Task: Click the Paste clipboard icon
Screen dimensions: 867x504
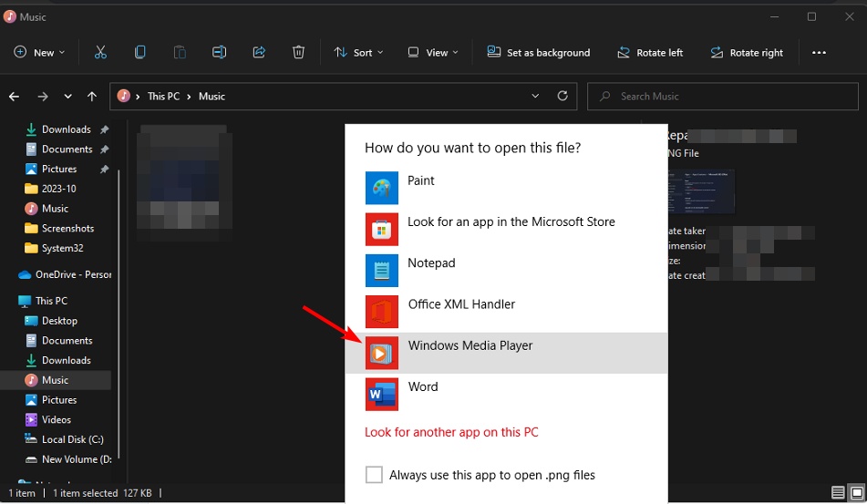Action: (180, 53)
